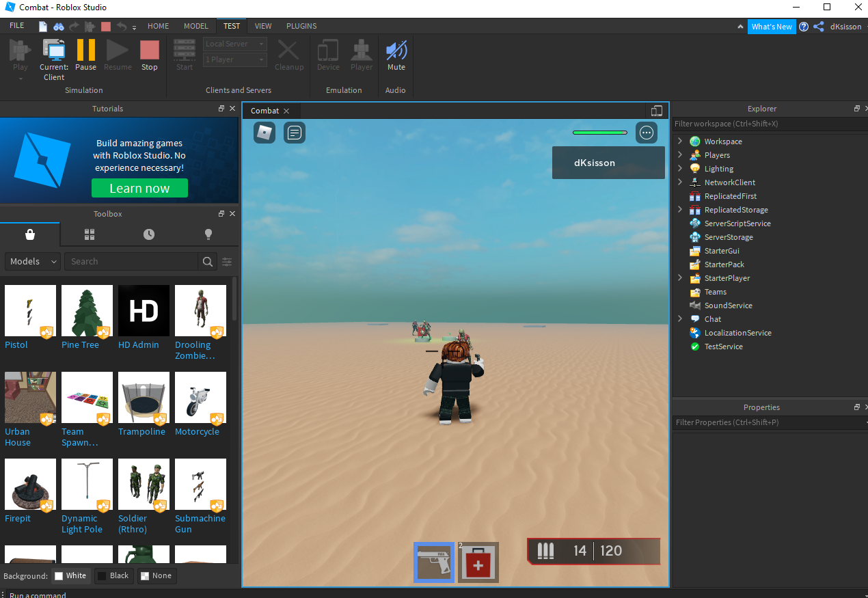Expand the Players node

[680, 155]
